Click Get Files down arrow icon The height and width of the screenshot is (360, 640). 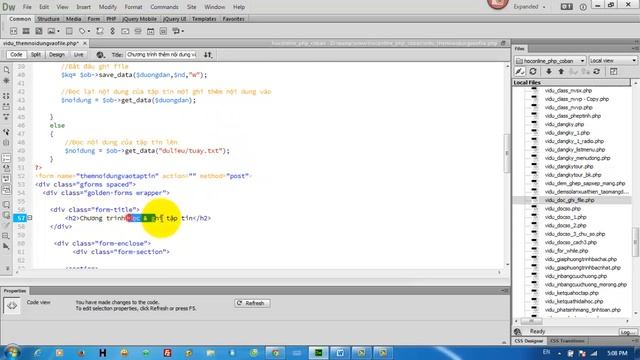coord(549,72)
